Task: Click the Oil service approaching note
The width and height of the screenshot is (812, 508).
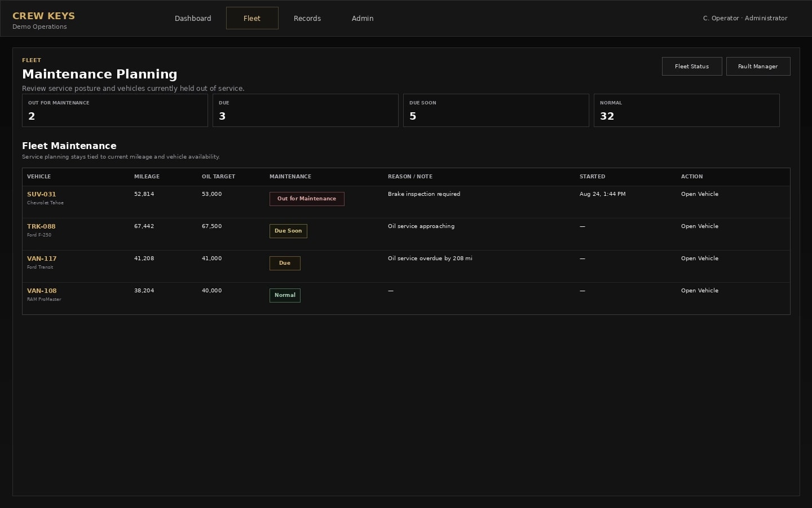Action: 421,226
